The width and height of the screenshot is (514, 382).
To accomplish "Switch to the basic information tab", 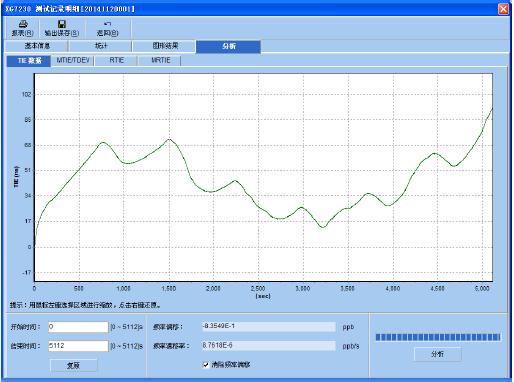I will point(37,46).
